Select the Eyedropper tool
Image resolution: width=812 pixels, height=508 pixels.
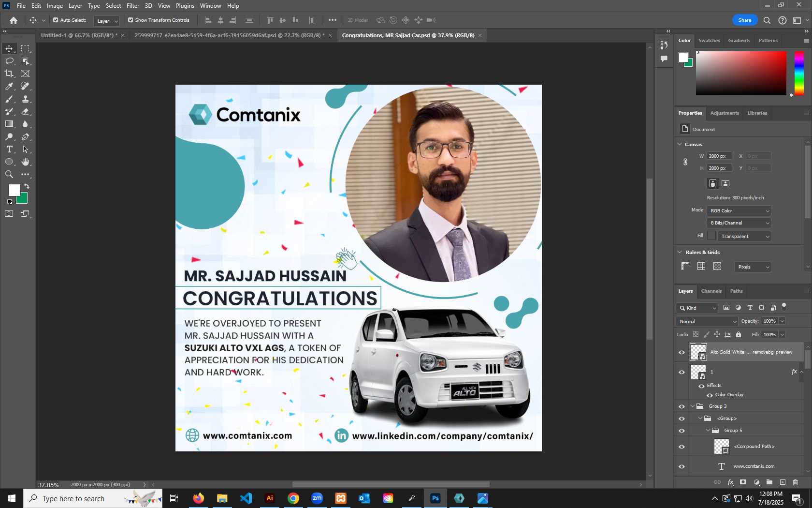click(9, 86)
